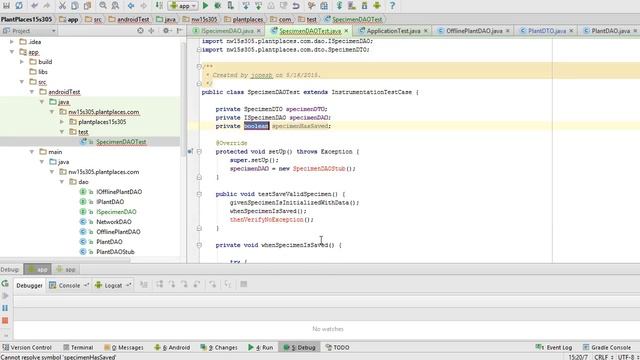Click the rerun debug icon
The image size is (640, 360).
(5, 283)
